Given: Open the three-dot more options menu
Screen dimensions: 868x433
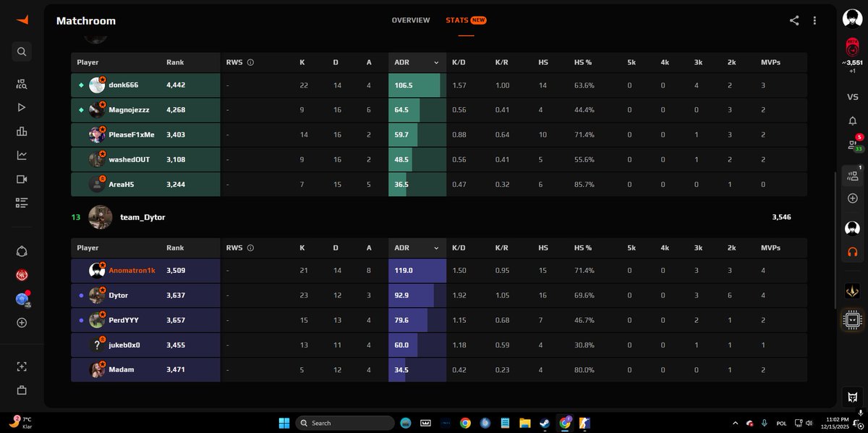Looking at the screenshot, I should [814, 21].
